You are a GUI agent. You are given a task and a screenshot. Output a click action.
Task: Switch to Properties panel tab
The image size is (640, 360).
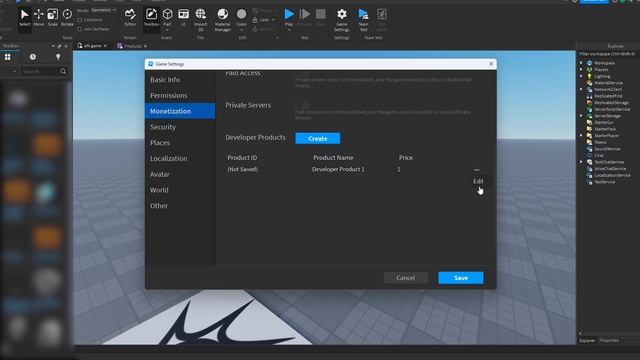[609, 340]
